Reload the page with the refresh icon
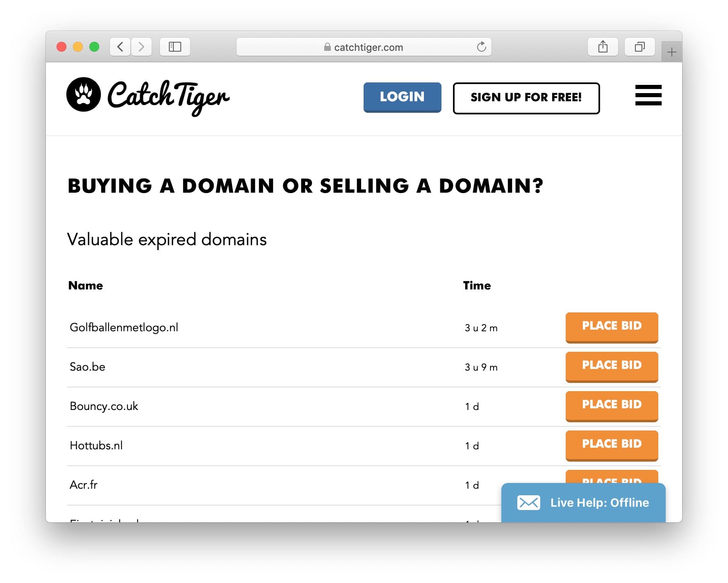 (481, 46)
